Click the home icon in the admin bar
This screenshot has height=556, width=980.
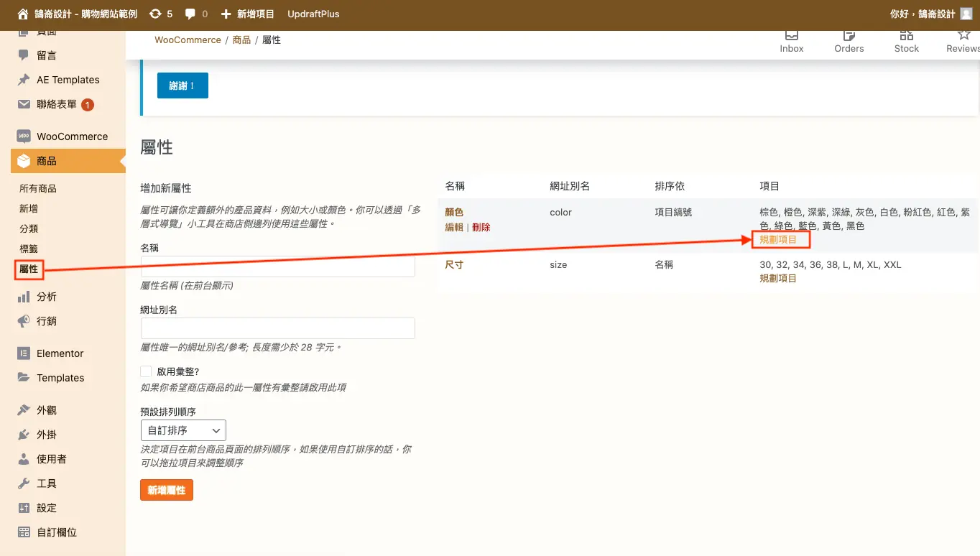click(23, 14)
